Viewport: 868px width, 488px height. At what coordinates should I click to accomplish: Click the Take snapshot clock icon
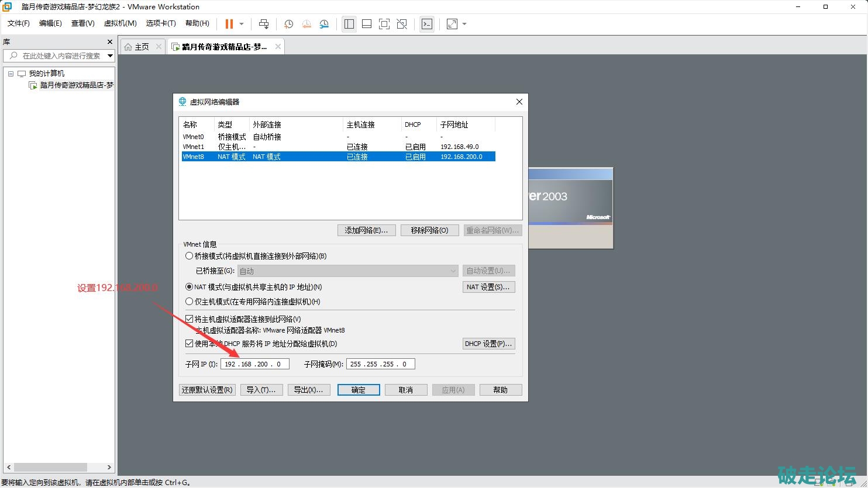289,24
